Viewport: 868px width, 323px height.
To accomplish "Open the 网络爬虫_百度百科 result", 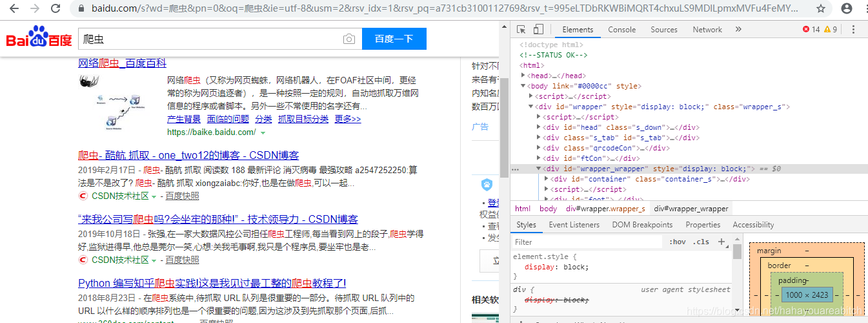I will point(122,63).
